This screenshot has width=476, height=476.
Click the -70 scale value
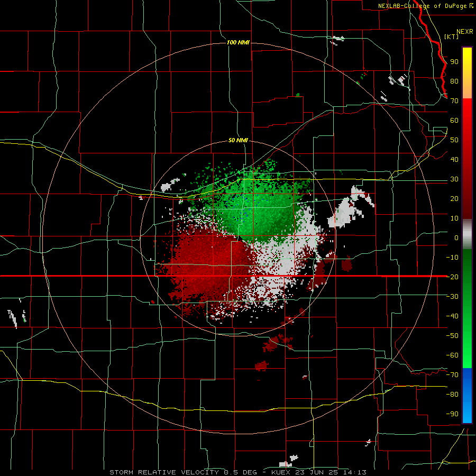(452, 374)
